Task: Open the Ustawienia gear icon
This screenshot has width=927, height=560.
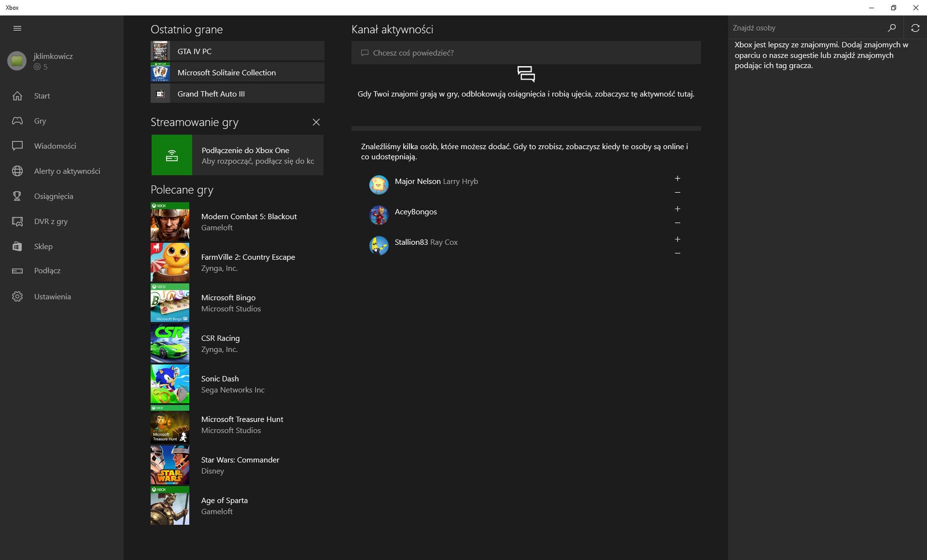Action: tap(17, 296)
